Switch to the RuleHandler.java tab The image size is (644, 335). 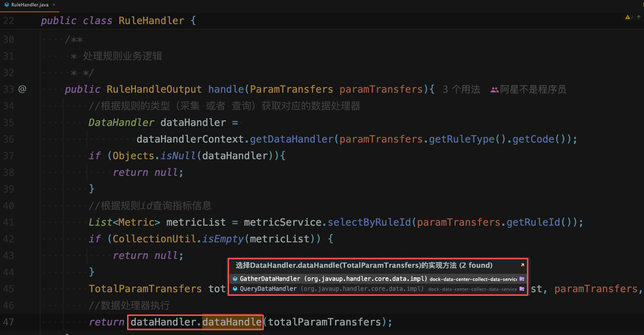point(30,5)
